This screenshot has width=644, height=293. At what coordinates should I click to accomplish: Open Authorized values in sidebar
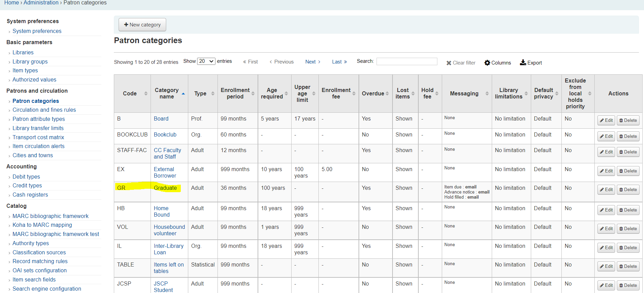[34, 80]
